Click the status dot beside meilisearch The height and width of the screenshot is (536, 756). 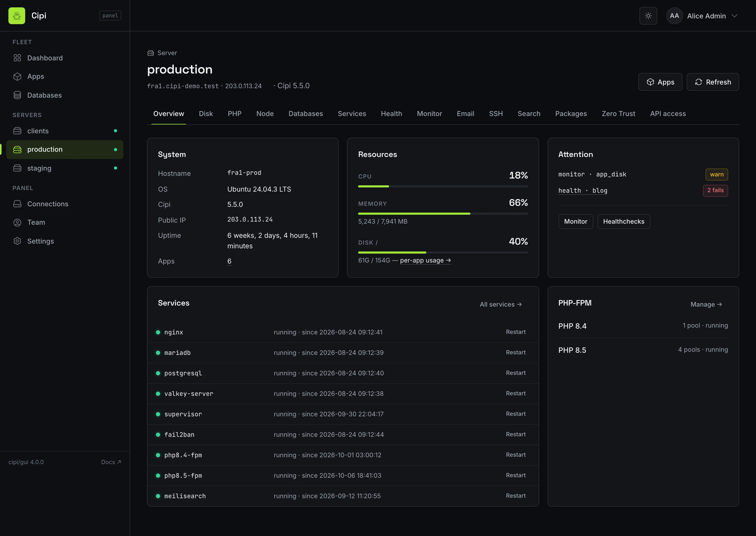coord(158,496)
